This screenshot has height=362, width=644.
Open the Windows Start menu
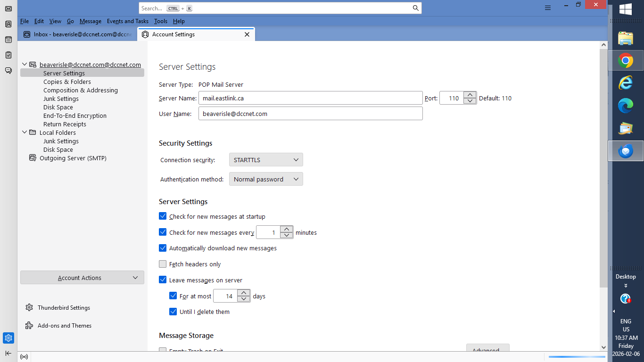click(x=626, y=9)
